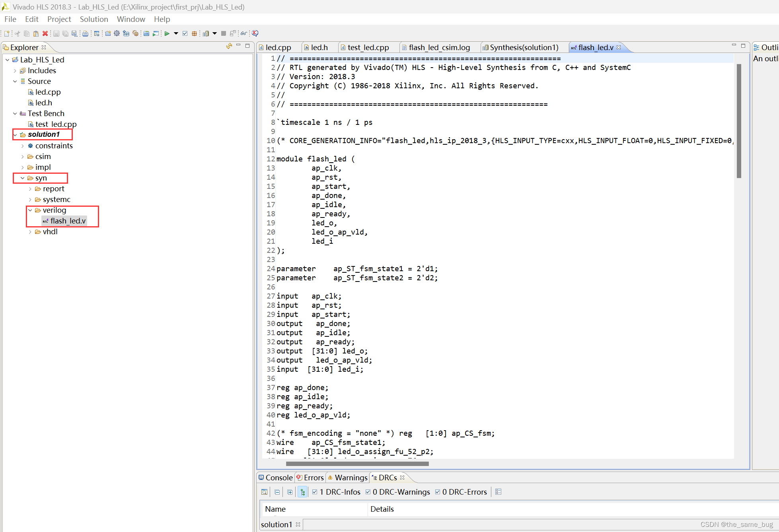779x532 pixels.
Task: Click the link-with-editor arrows in Explorer
Action: click(229, 46)
